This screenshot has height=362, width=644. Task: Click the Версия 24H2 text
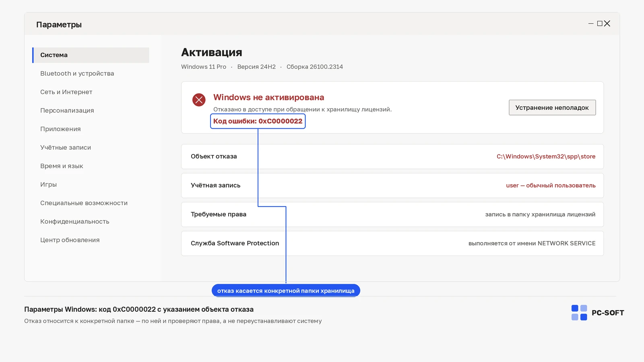click(256, 67)
